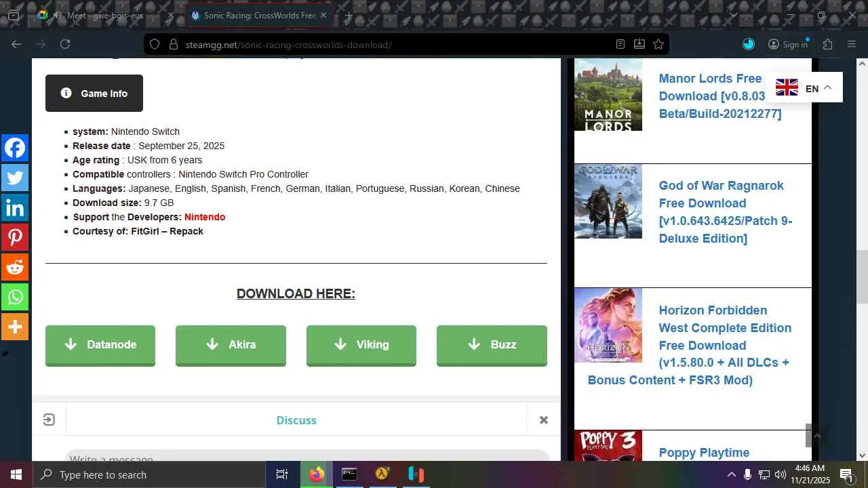Image resolution: width=868 pixels, height=488 pixels.
Task: Share page on Facebook
Action: (x=14, y=148)
